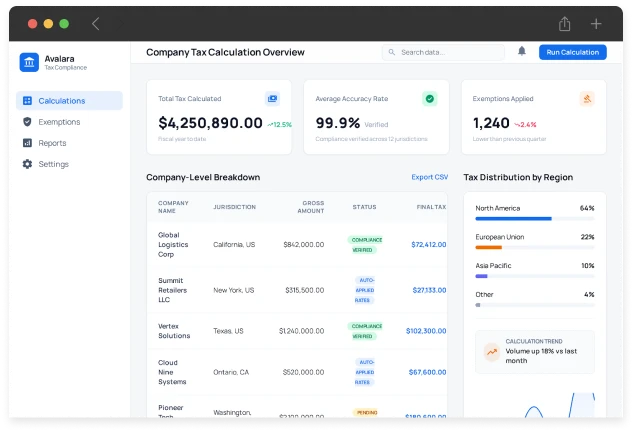Click the Status column header
The image size is (634, 432).
tap(364, 207)
